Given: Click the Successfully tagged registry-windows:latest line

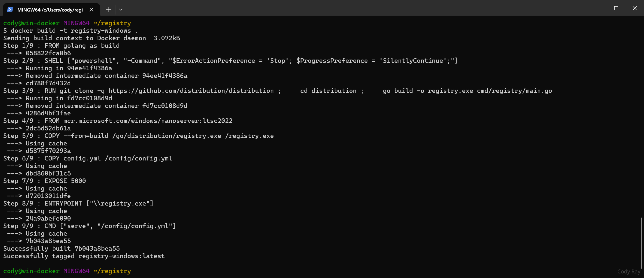Looking at the screenshot, I should click(84, 256).
